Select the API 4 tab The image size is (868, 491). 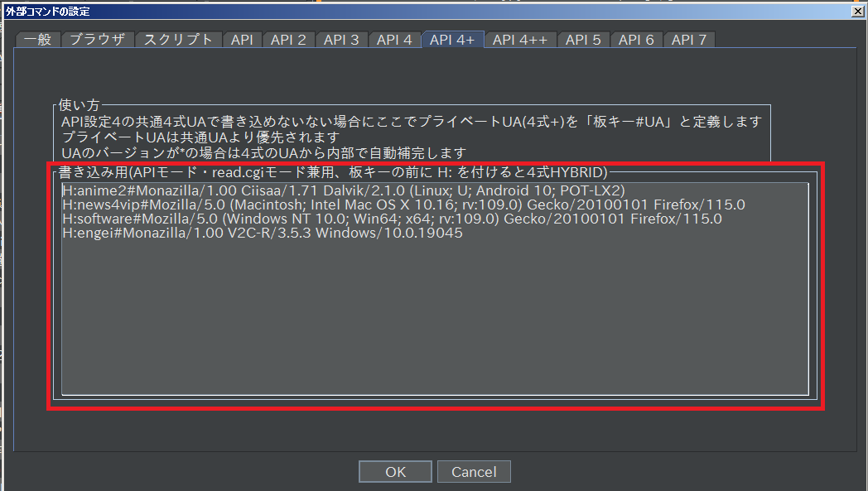coord(394,40)
